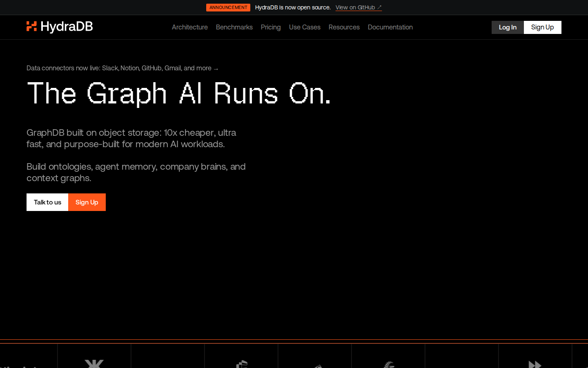The height and width of the screenshot is (368, 588).
Task: Open the Architecture nav item
Action: tap(190, 27)
